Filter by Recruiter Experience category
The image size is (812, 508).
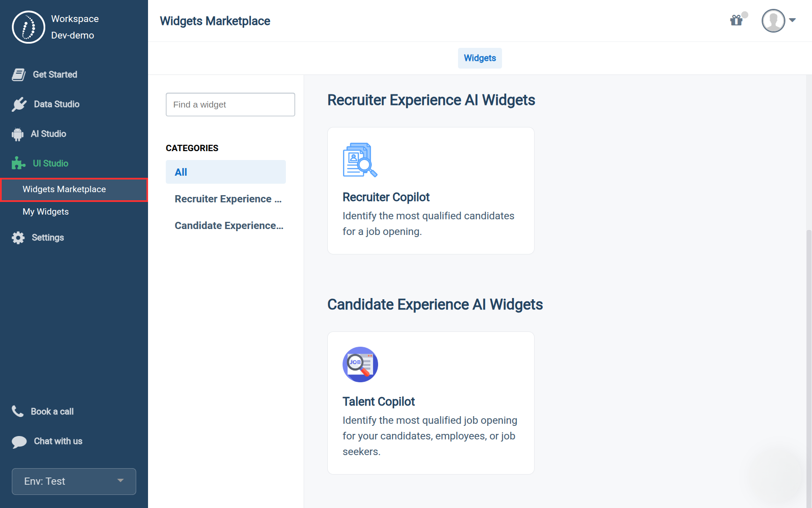click(228, 199)
